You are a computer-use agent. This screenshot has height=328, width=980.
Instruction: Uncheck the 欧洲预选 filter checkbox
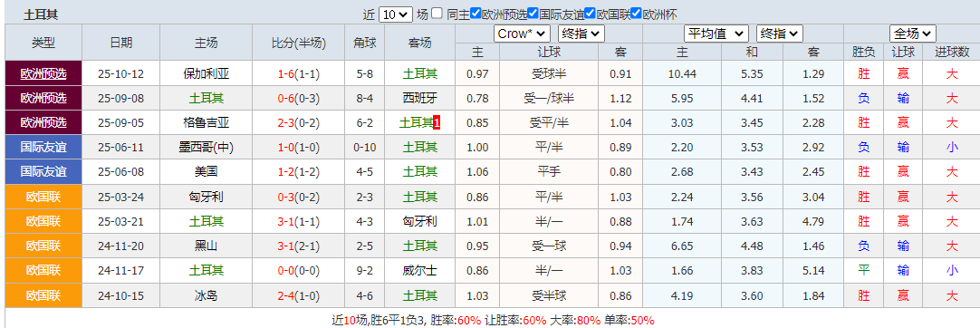pos(476,13)
